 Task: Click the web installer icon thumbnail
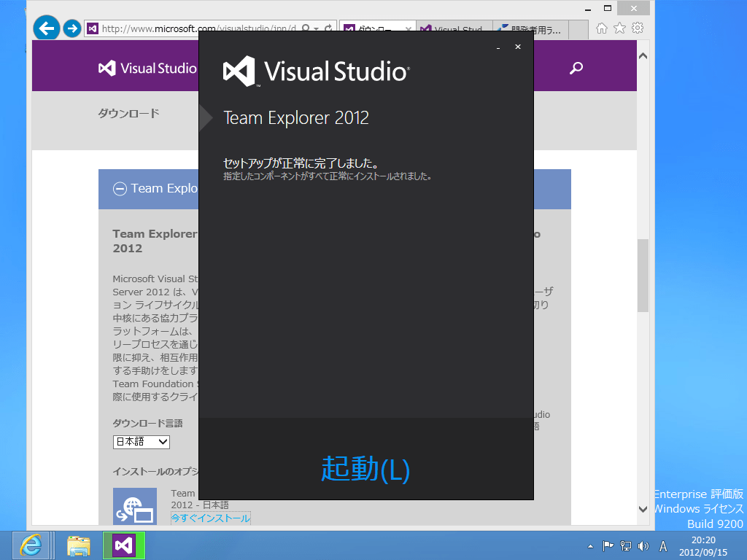point(135,506)
